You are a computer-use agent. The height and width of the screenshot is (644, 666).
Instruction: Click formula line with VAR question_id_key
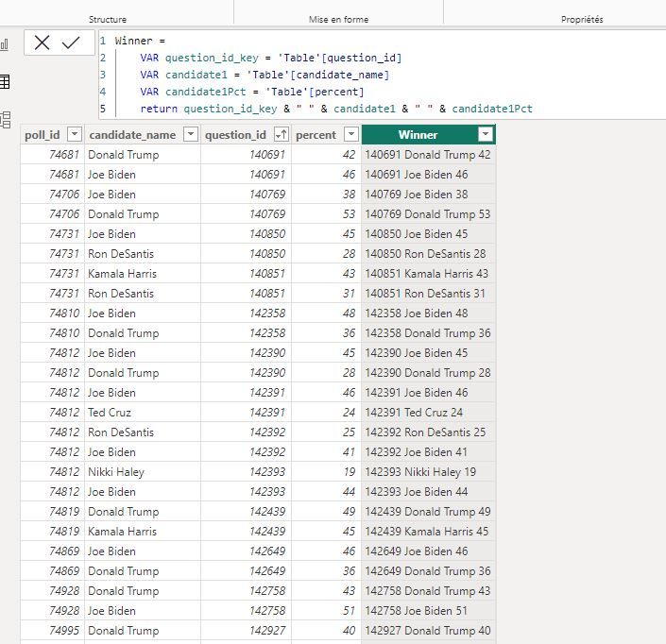tap(271, 58)
